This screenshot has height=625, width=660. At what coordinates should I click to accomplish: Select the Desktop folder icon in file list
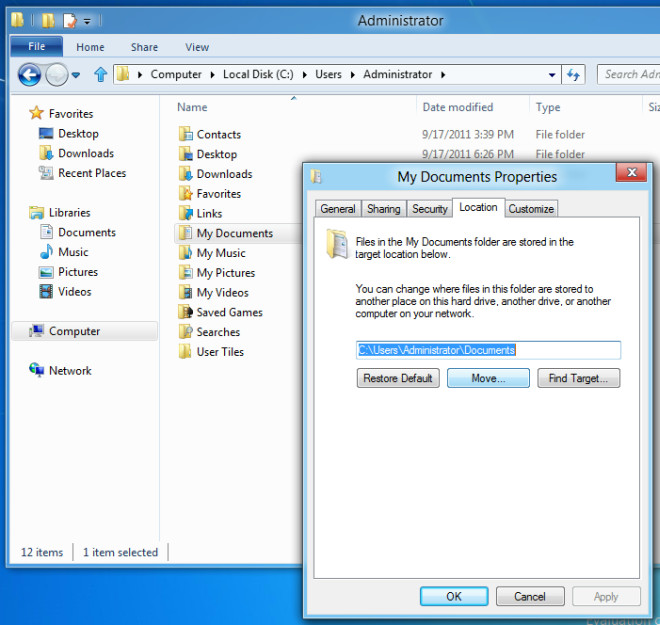tap(185, 154)
